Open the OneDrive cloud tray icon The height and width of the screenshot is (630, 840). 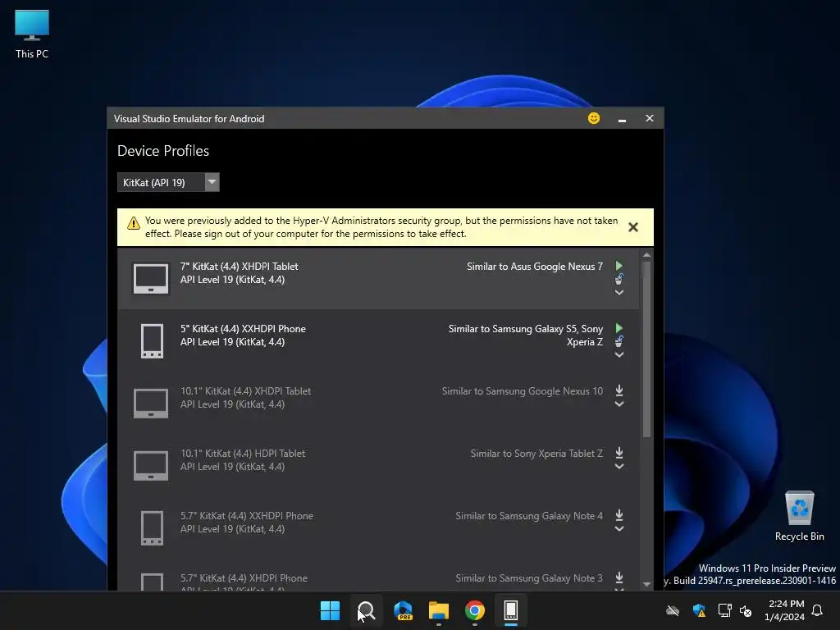673,610
